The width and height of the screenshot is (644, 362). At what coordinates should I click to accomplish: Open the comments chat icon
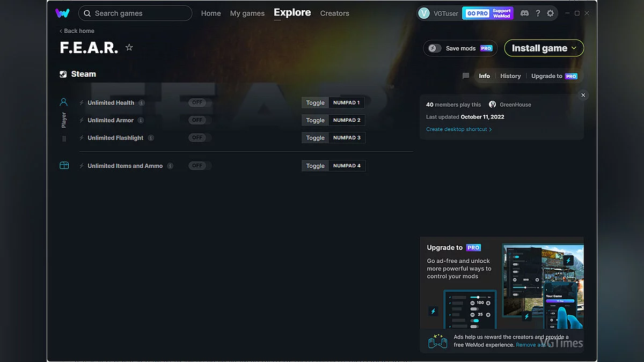tap(466, 76)
